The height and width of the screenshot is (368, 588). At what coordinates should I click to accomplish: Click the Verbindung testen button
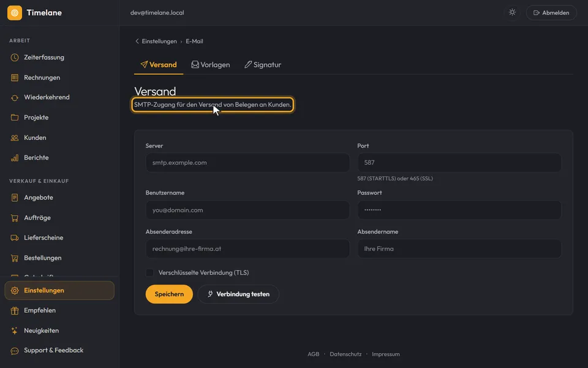click(238, 294)
